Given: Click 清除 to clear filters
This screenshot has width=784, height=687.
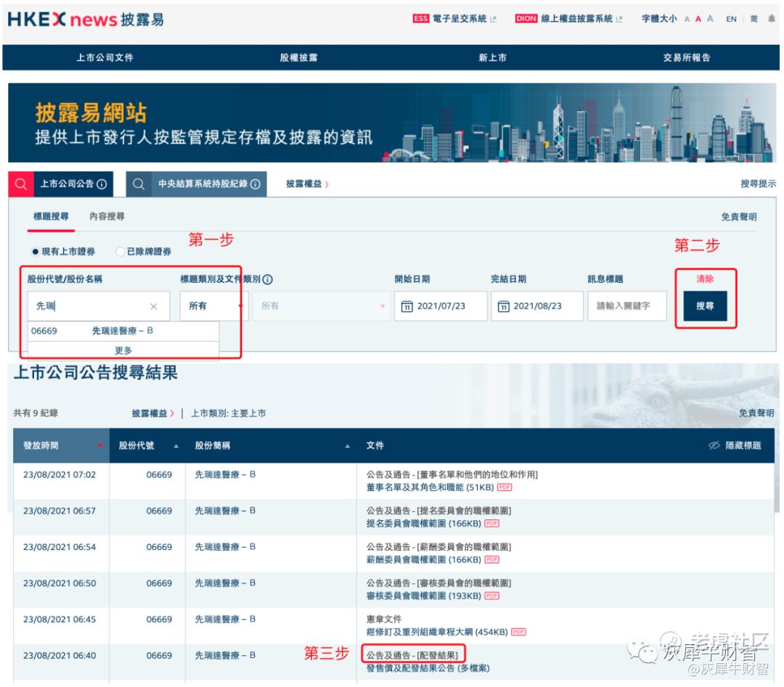Looking at the screenshot, I should [x=705, y=279].
